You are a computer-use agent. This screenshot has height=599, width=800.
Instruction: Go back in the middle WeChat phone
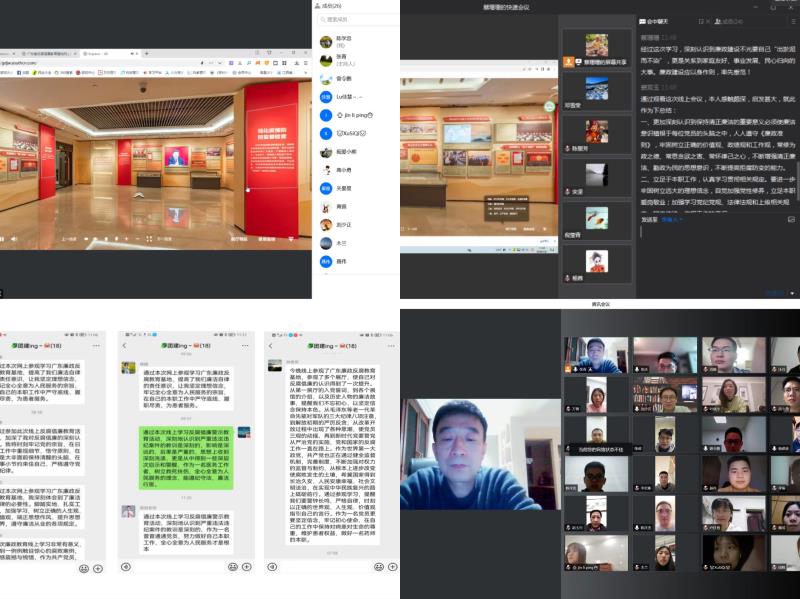coord(124,345)
